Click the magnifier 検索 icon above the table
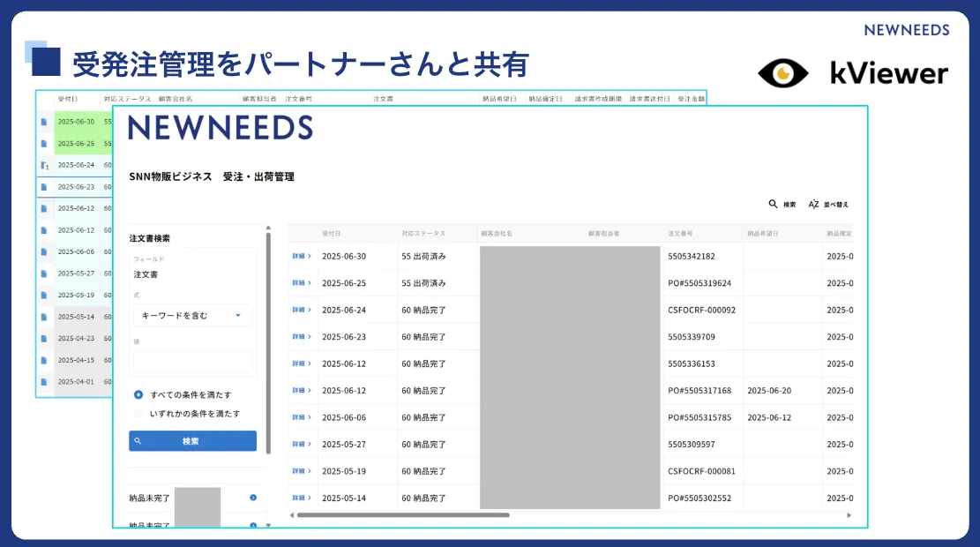 tap(773, 204)
